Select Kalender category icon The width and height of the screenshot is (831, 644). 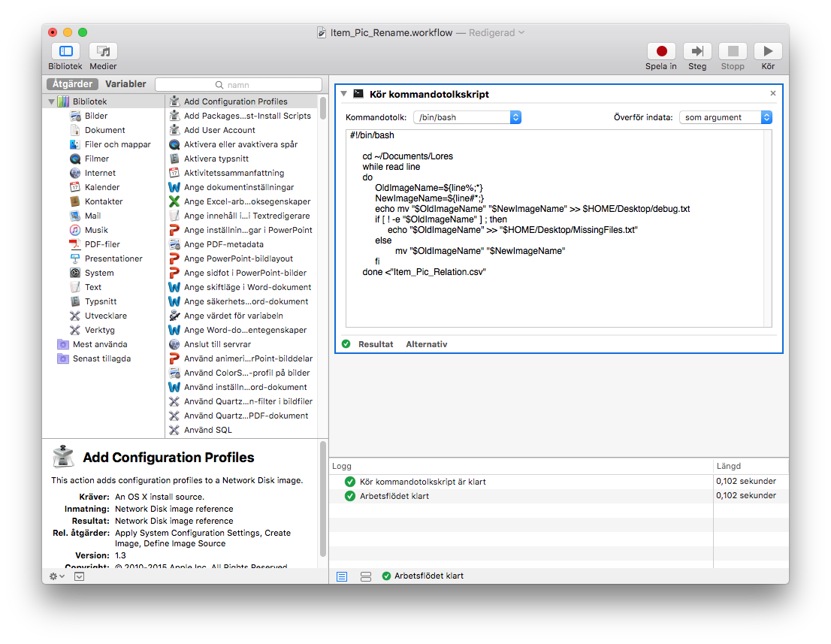(x=75, y=187)
